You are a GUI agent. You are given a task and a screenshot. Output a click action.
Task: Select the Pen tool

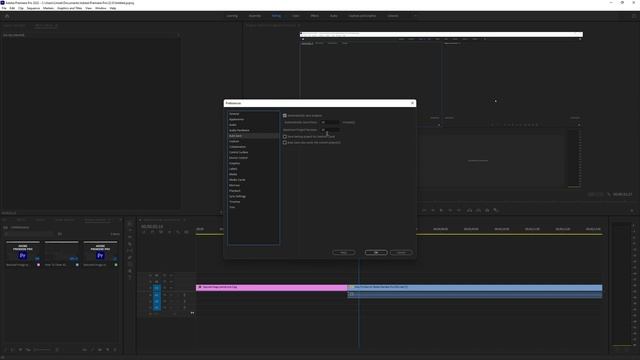130,258
